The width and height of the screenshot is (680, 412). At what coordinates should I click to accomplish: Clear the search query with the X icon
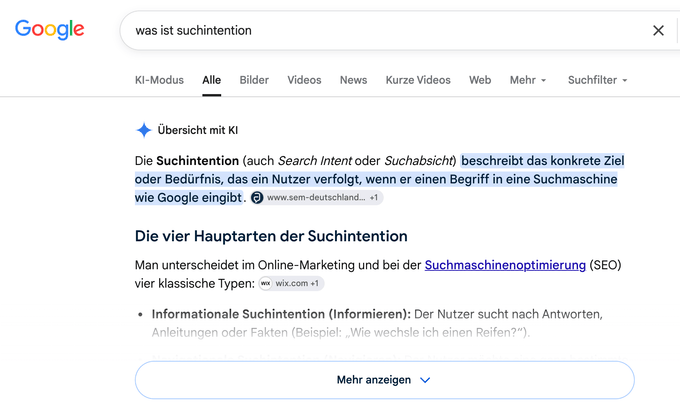658,30
